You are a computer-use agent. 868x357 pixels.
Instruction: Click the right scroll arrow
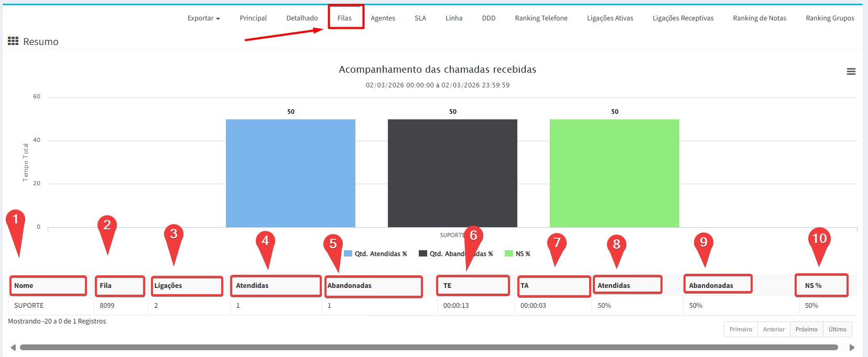click(x=852, y=348)
